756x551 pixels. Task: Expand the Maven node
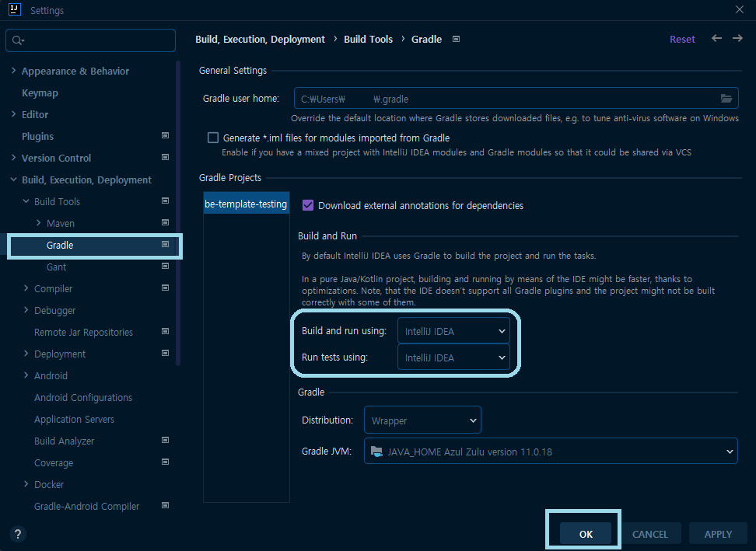38,222
